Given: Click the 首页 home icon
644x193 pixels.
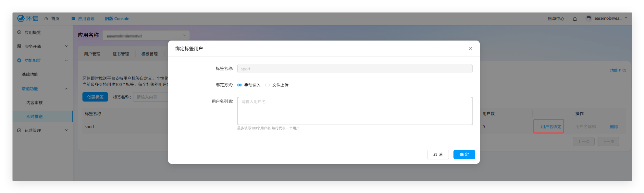Looking at the screenshot, I should [x=46, y=19].
